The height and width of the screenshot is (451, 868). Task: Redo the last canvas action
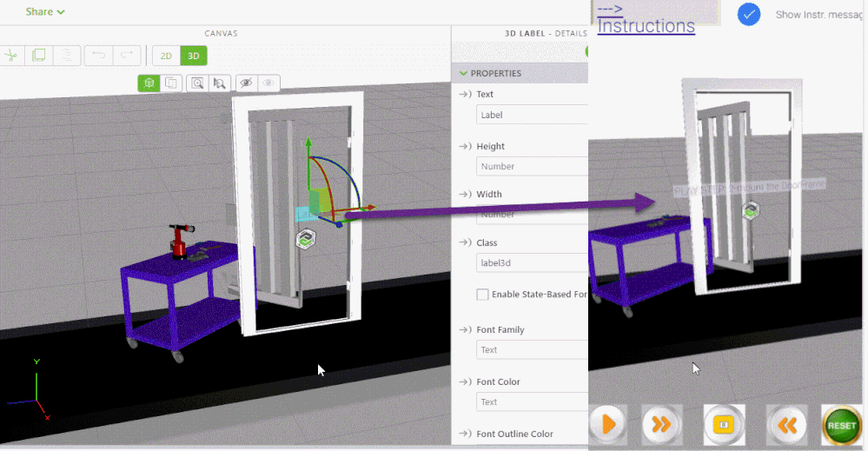(x=127, y=56)
